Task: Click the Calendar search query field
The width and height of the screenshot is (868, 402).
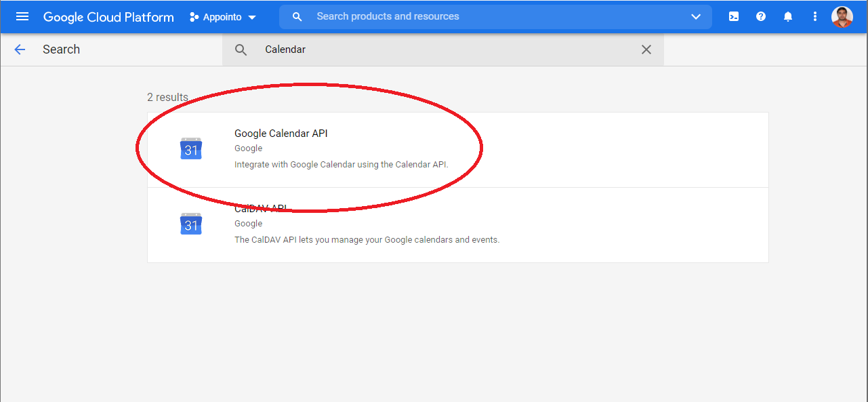Action: [x=443, y=49]
